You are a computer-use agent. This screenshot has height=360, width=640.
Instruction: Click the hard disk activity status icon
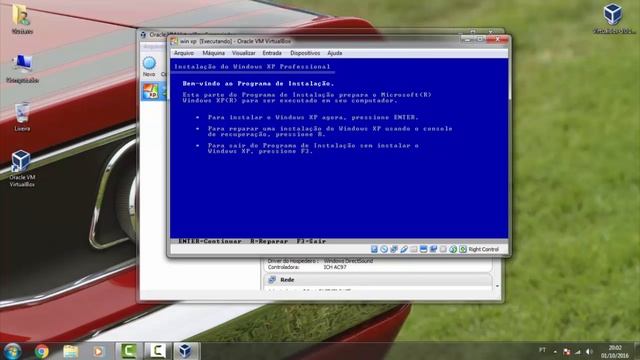coord(374,249)
